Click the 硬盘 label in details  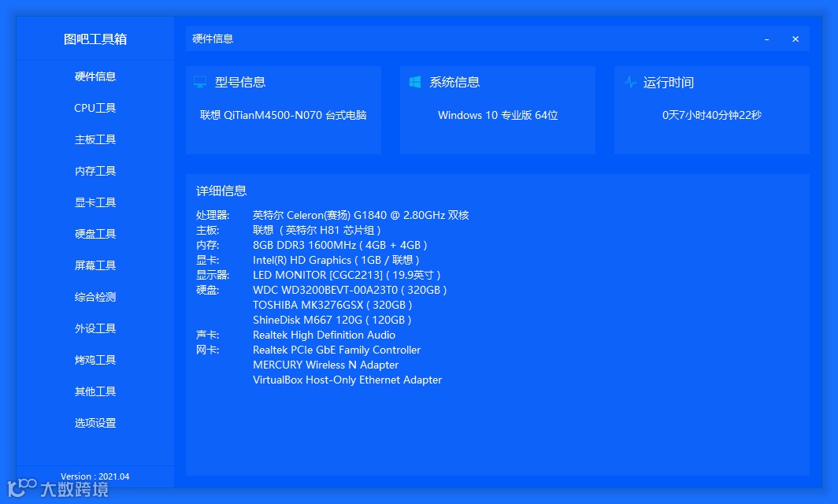(x=207, y=290)
